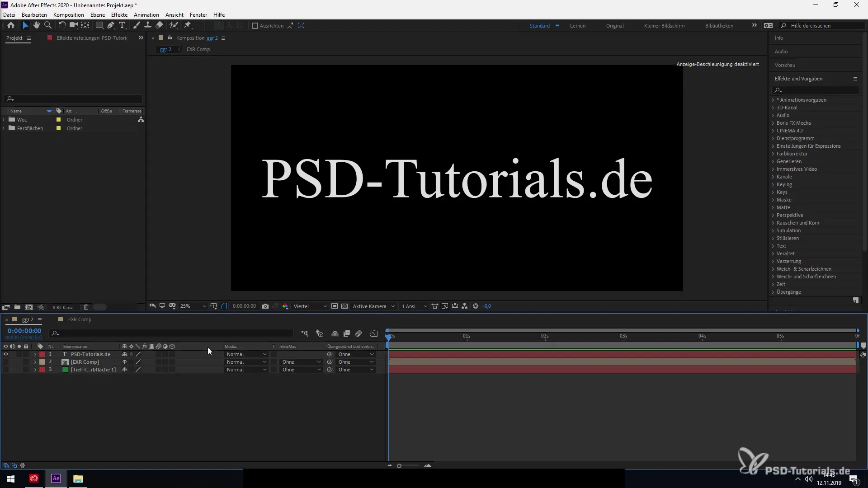Open the Viertel resolution dropdown
Image resolution: width=868 pixels, height=488 pixels.
coord(310,306)
